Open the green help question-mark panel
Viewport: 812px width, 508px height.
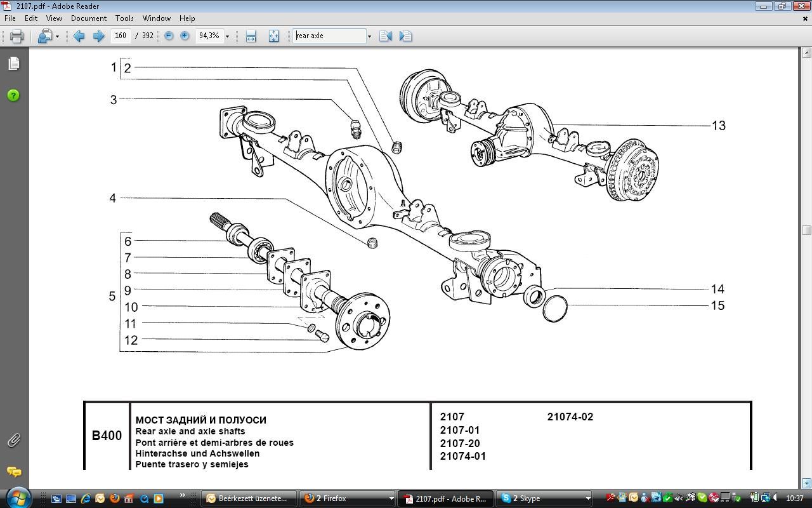[x=13, y=95]
